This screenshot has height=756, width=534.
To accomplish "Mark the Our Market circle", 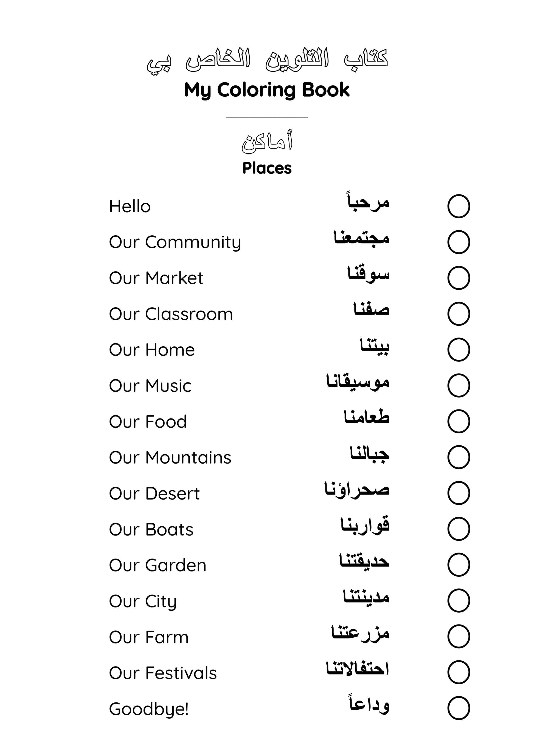I will [x=458, y=278].
